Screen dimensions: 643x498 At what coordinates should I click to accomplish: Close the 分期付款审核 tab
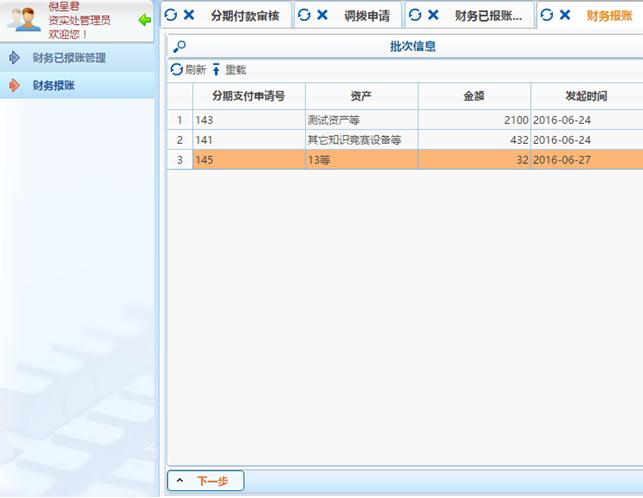pyautogui.click(x=189, y=15)
